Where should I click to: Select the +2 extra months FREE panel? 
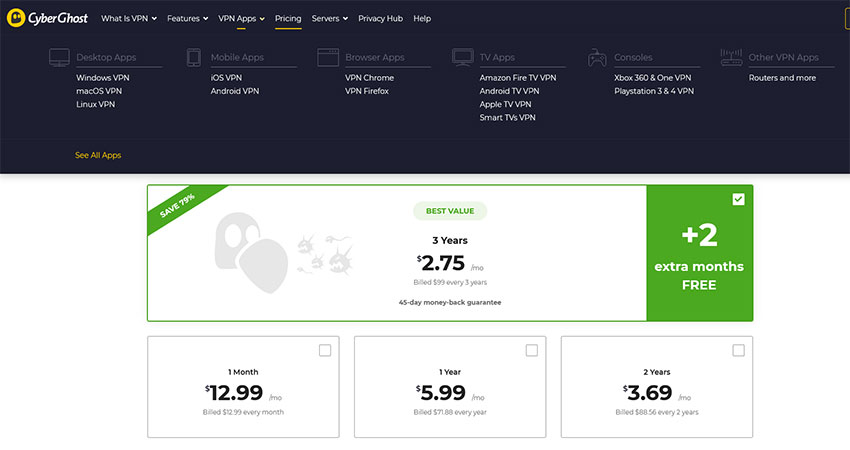click(x=699, y=253)
